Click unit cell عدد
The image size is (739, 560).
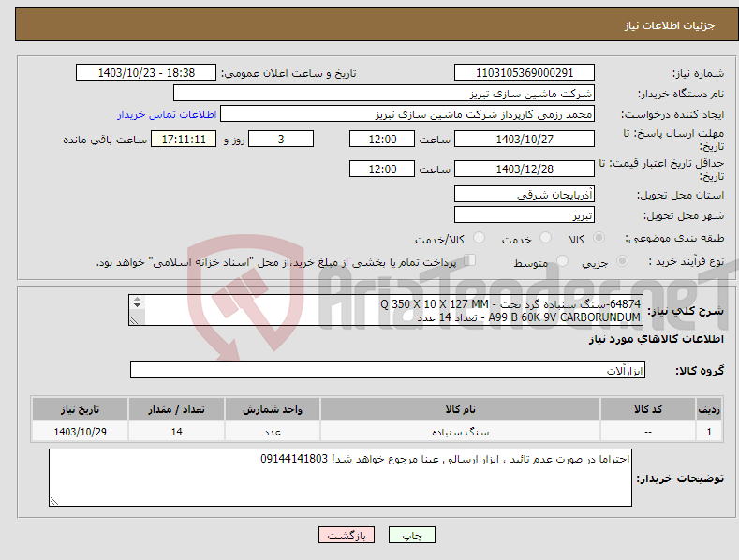click(x=273, y=432)
